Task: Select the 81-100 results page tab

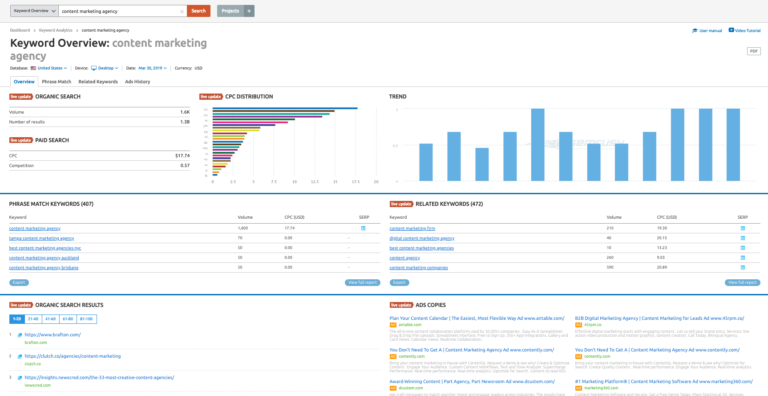Action: tap(87, 319)
